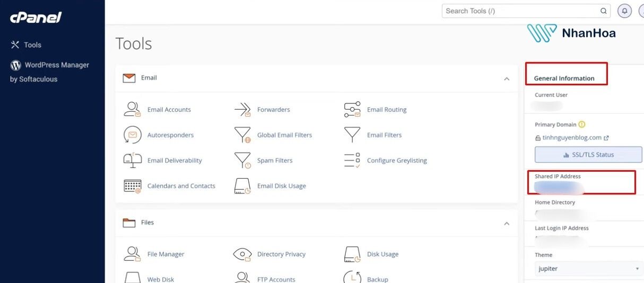Viewport: 644px width, 283px height.
Task: Click the Directory Privacy eye icon
Action: click(x=242, y=254)
